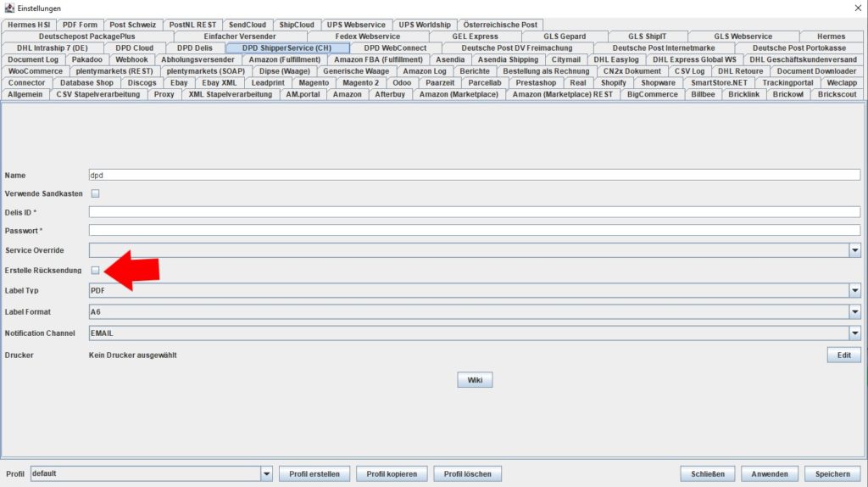
Task: Click Profil löschen button
Action: coord(468,473)
